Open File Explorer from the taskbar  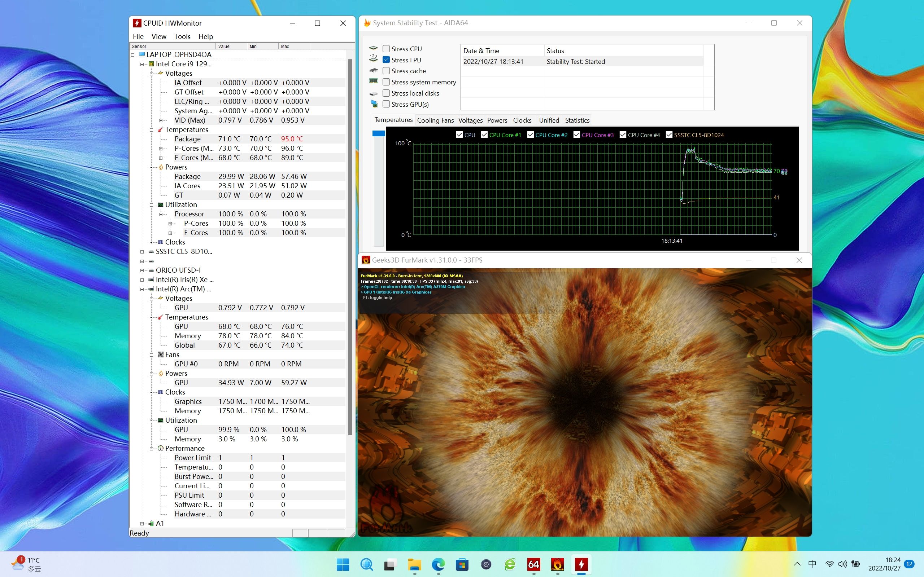pyautogui.click(x=414, y=564)
